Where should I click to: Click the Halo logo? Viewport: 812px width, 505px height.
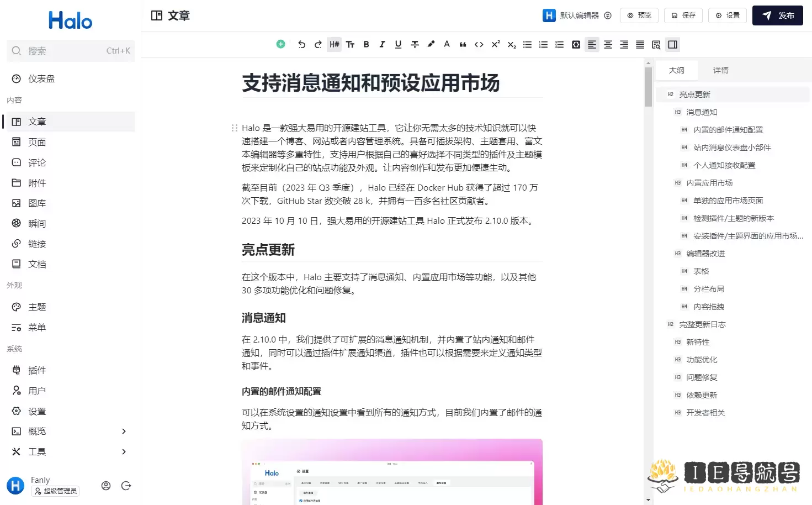pyautogui.click(x=71, y=20)
